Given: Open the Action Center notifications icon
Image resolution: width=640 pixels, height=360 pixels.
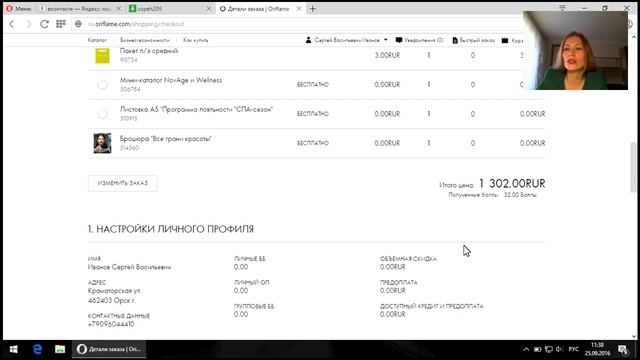Looking at the screenshot, I should point(623,349).
